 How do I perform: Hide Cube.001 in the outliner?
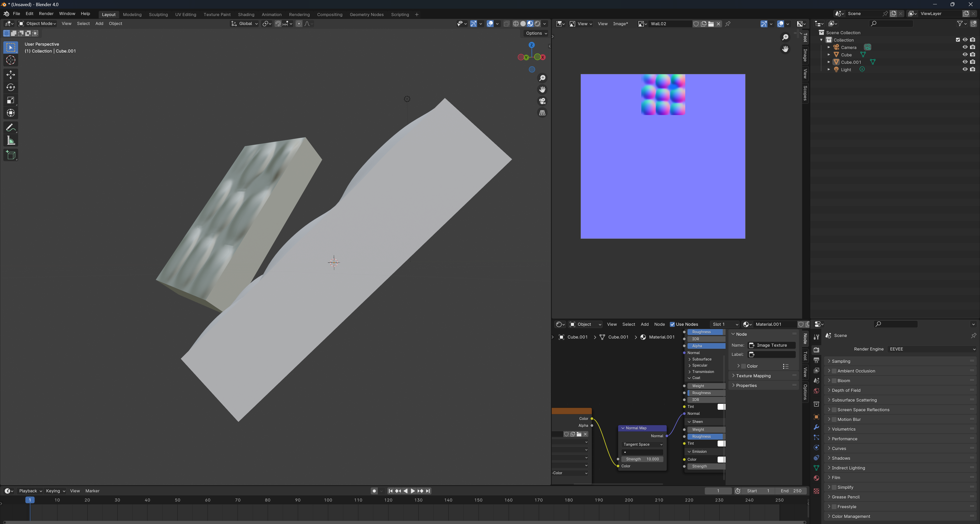(965, 62)
